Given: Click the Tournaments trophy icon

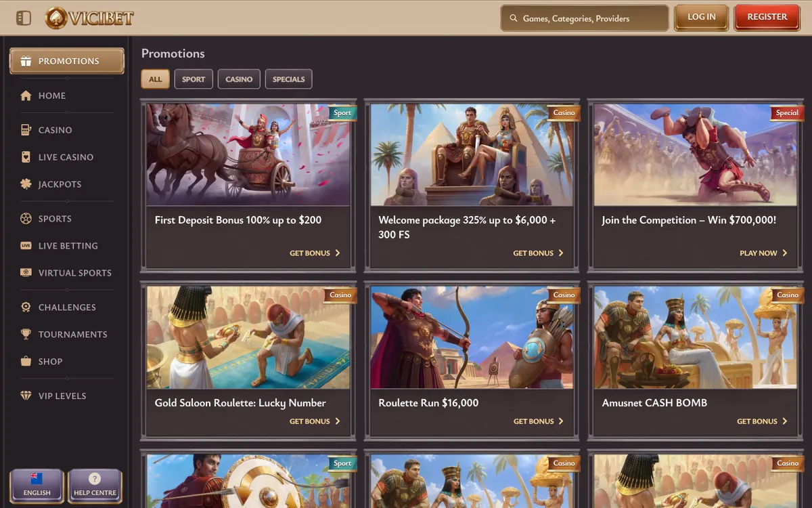Looking at the screenshot, I should point(26,334).
